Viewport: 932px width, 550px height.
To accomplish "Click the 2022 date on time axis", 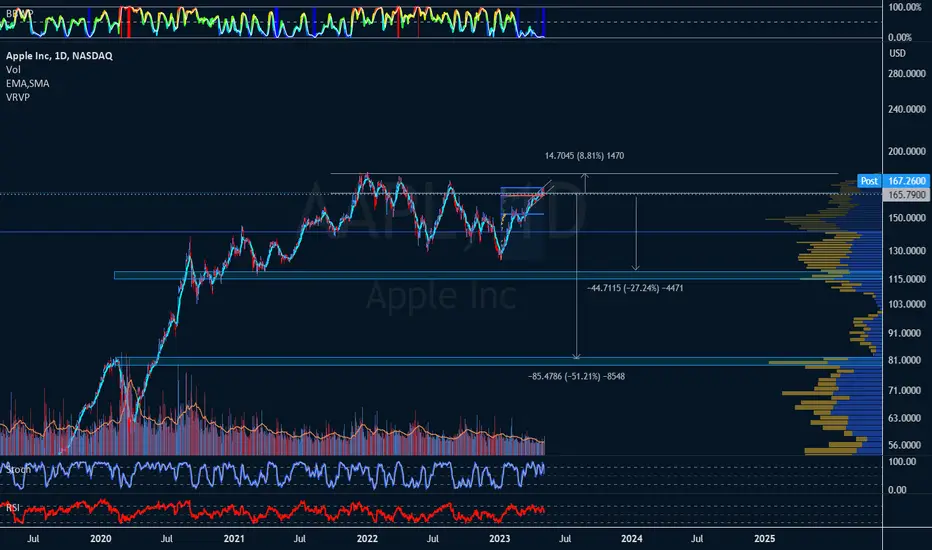I will coord(367,539).
